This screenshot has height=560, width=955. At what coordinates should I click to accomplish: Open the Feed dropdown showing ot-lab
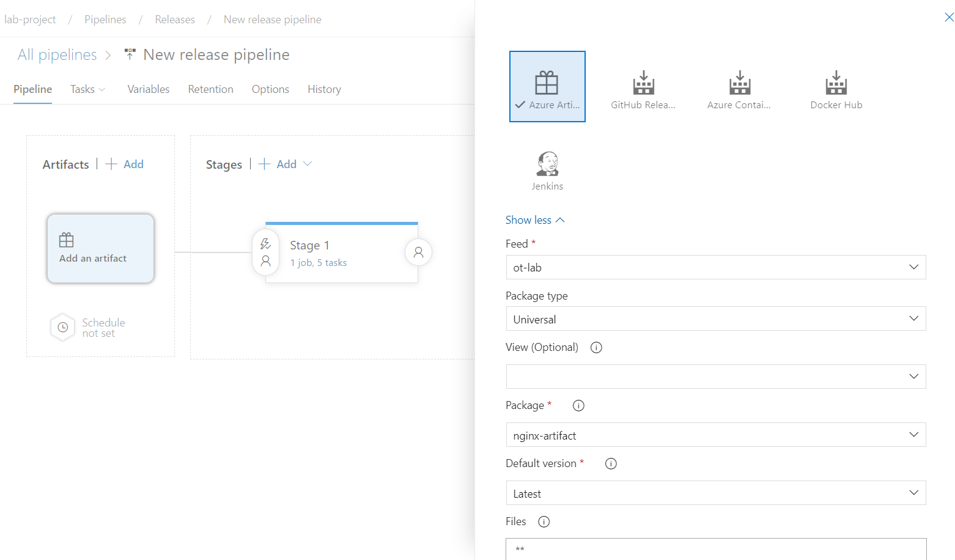pos(716,267)
